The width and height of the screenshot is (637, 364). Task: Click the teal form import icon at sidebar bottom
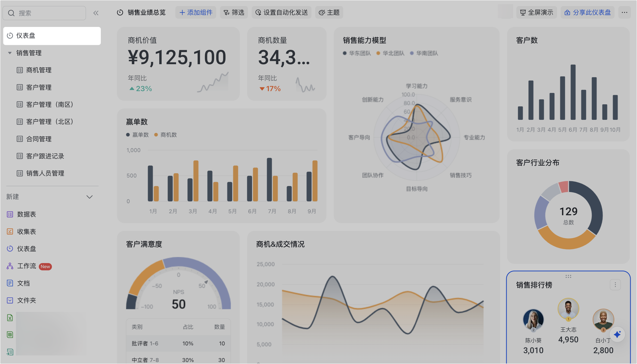10,352
